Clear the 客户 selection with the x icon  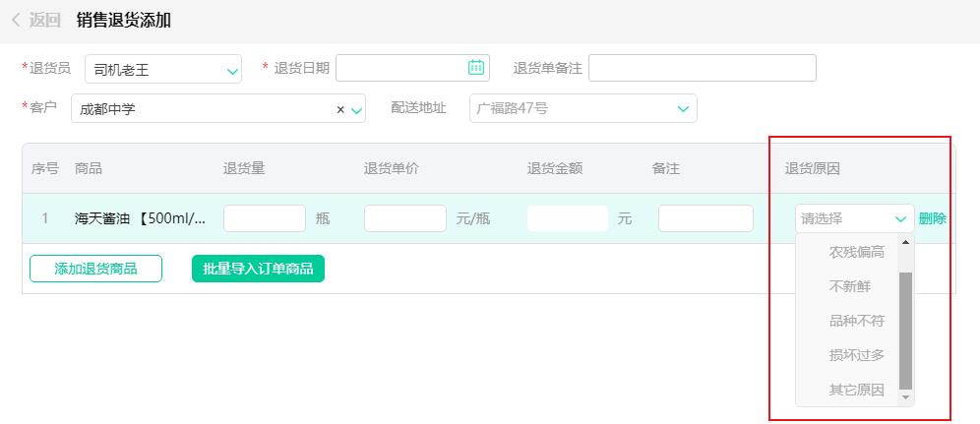340,109
